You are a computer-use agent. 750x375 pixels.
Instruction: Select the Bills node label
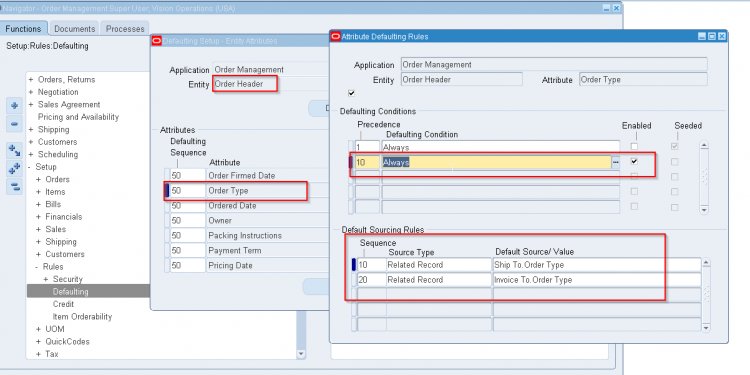click(x=53, y=204)
